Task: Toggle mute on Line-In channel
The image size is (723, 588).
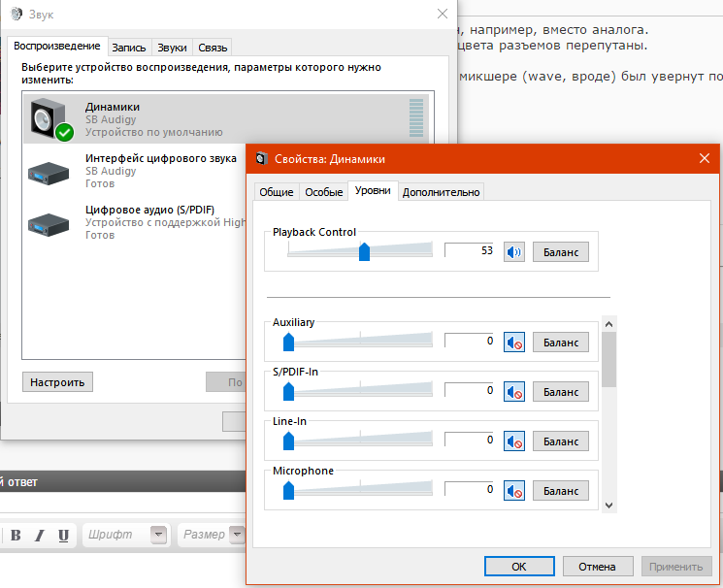Action: (x=513, y=441)
